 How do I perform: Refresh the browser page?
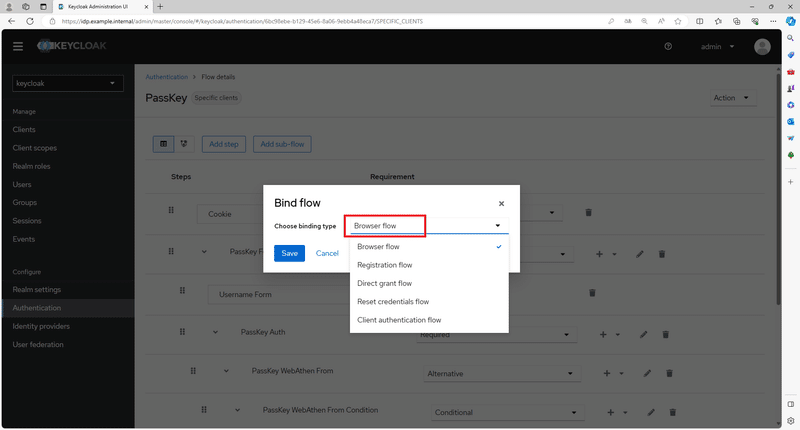point(30,21)
